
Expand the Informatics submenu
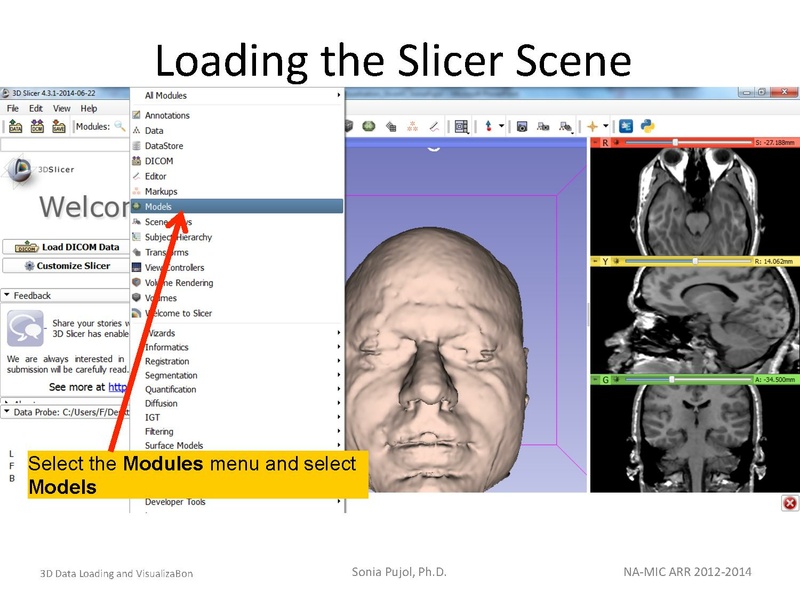237,347
